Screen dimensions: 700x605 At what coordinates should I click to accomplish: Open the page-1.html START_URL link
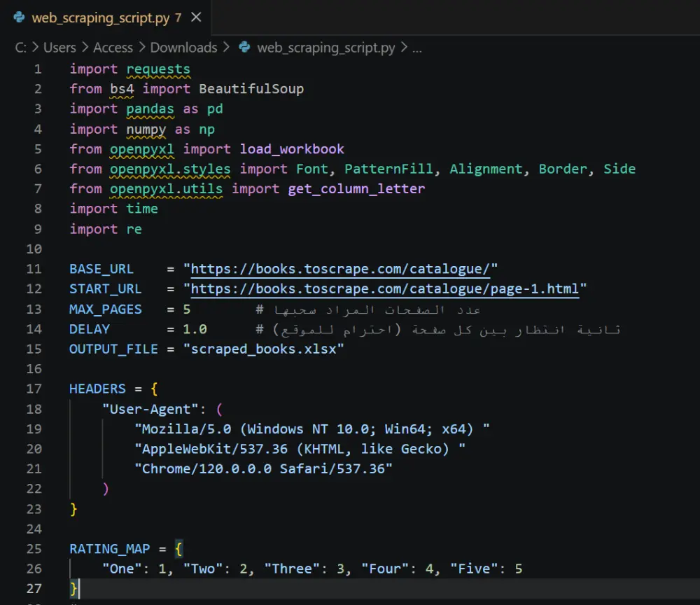(x=385, y=289)
